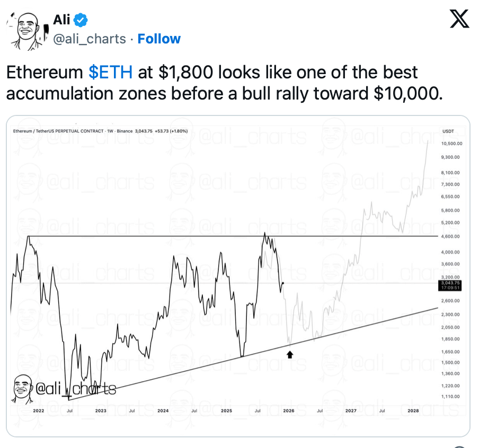Open the $ETH cashtag link
Image resolution: width=479 pixels, height=448 pixels.
click(x=111, y=72)
